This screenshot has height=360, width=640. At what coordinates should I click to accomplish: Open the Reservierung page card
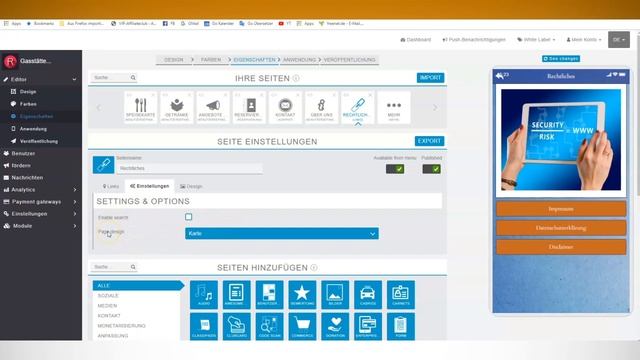tap(249, 107)
